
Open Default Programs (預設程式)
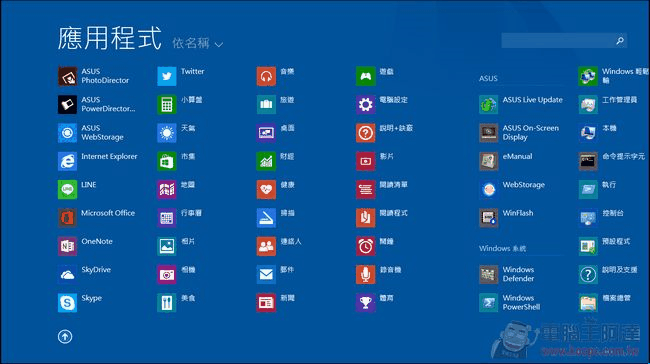[x=605, y=246]
